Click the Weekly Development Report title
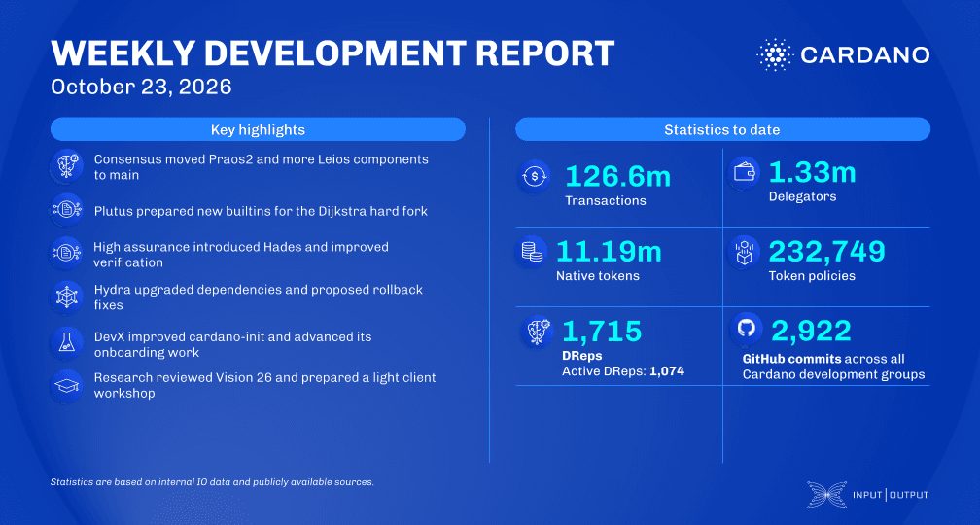Viewport: 980px width, 525px height. coord(332,53)
